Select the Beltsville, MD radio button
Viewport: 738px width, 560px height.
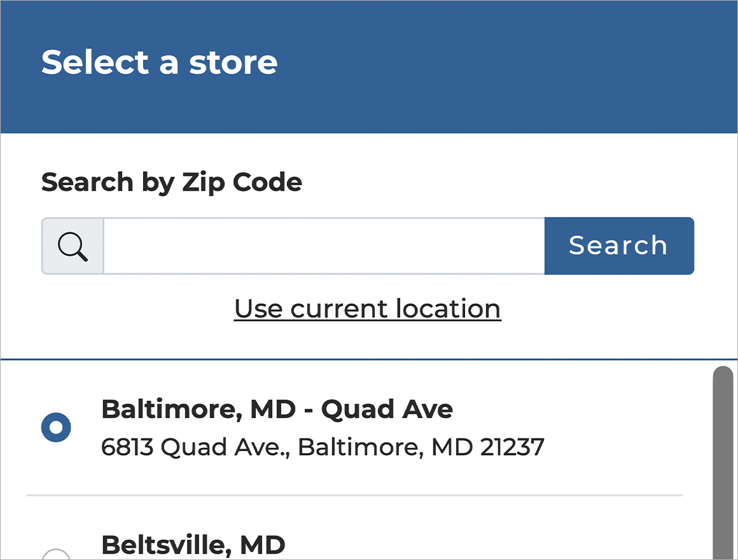click(56, 555)
